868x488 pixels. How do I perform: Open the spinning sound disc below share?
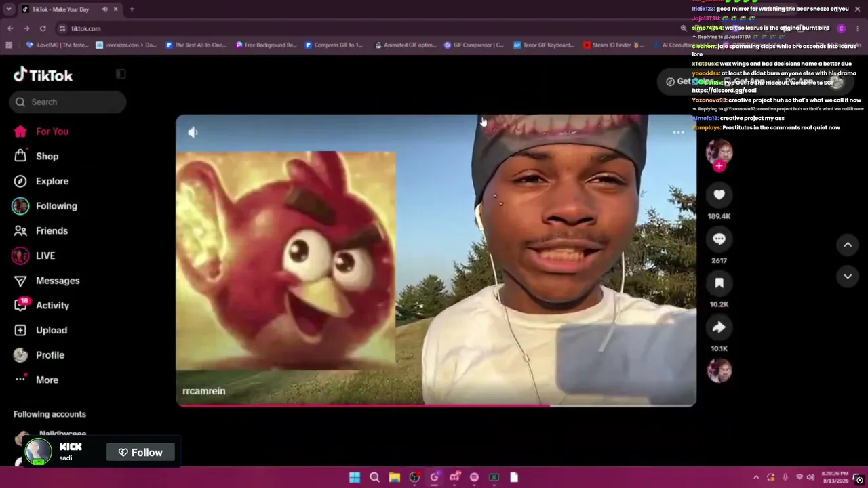click(x=719, y=371)
